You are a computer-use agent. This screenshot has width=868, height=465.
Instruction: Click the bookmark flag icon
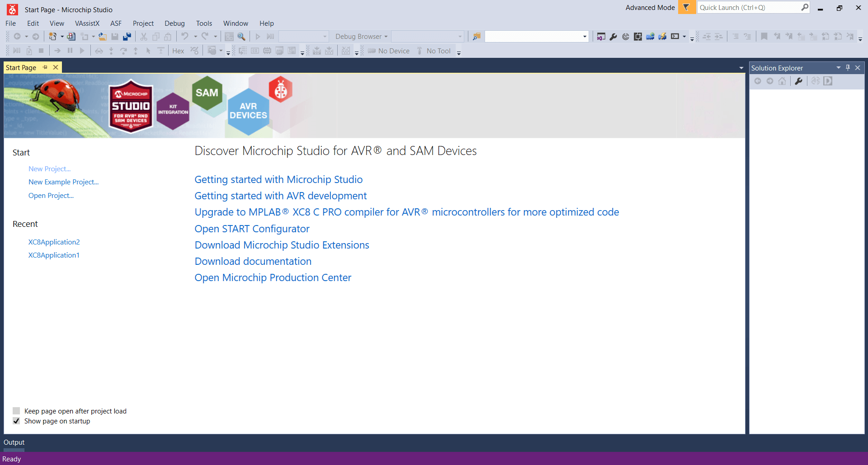[x=764, y=37]
